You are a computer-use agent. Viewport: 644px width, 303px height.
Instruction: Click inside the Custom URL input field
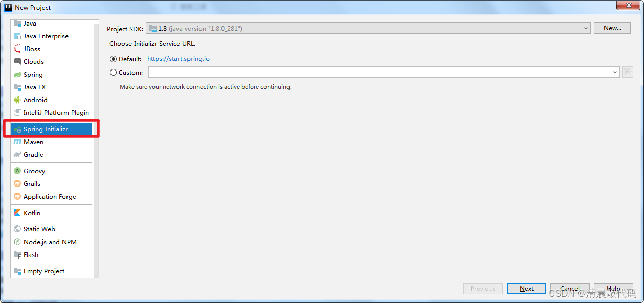pyautogui.click(x=358, y=72)
